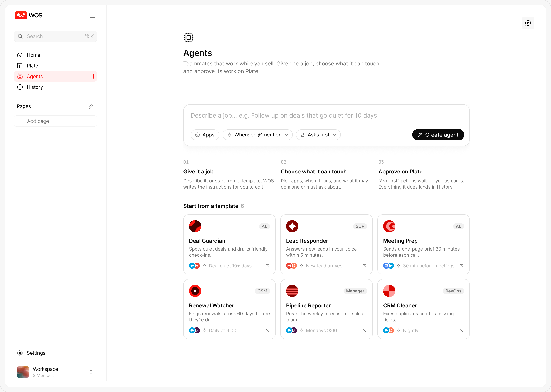The width and height of the screenshot is (551, 392).
Task: Click the "Start from a template" heading
Action: click(x=211, y=206)
